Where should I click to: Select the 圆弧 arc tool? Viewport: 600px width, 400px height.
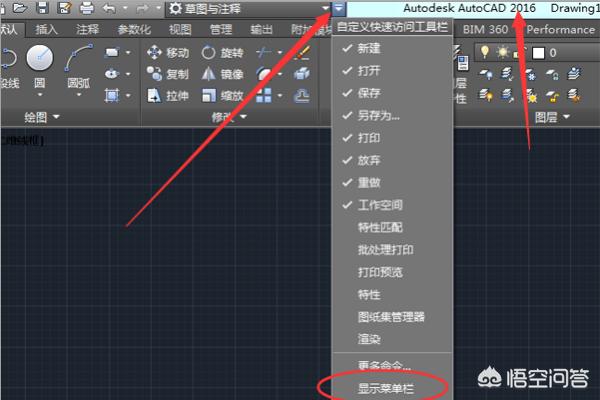tap(78, 57)
